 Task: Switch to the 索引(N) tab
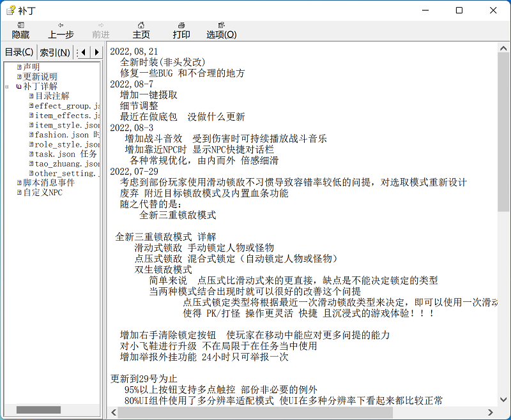(54, 52)
